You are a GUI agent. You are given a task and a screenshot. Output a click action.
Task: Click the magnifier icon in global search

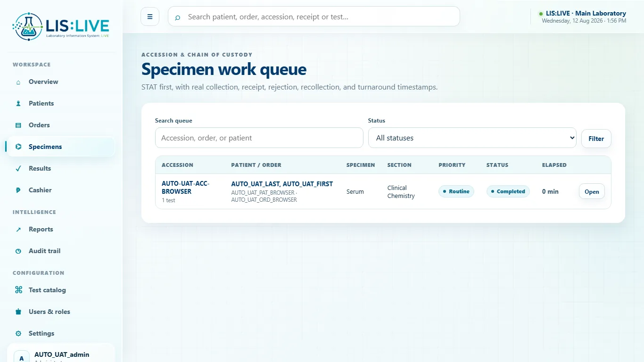pos(178,17)
